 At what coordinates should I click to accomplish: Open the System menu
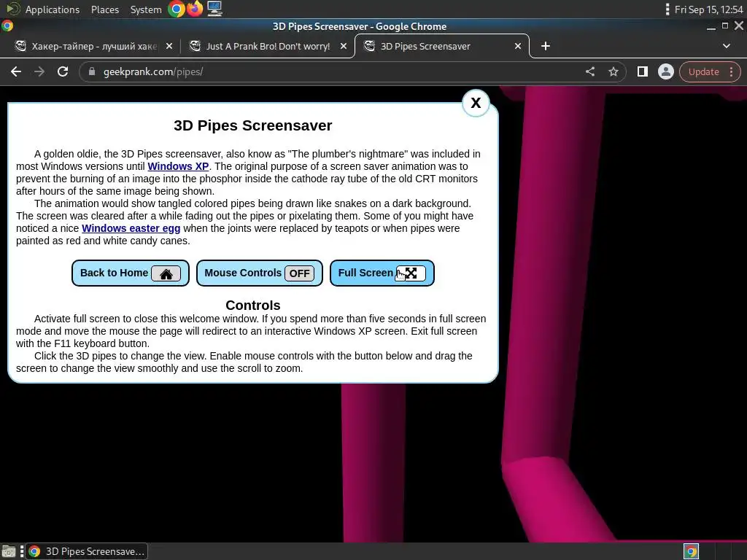[x=146, y=9]
